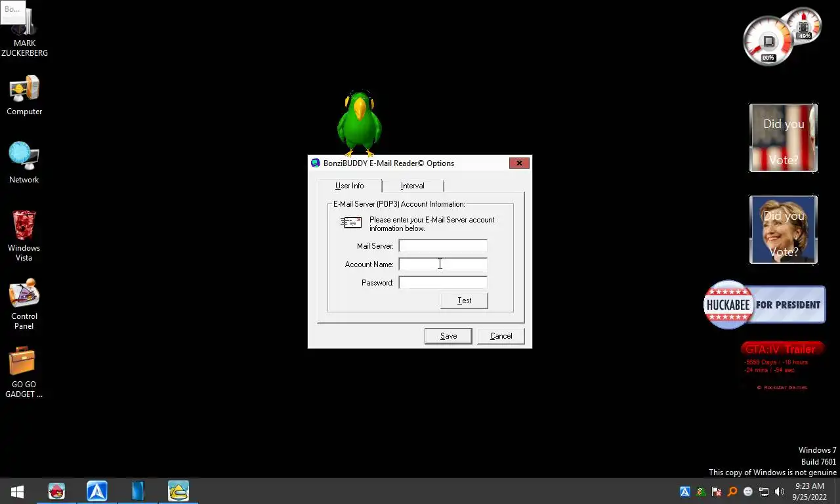The width and height of the screenshot is (840, 504).
Task: Open the Angry Birds taskbar icon
Action: tap(56, 491)
